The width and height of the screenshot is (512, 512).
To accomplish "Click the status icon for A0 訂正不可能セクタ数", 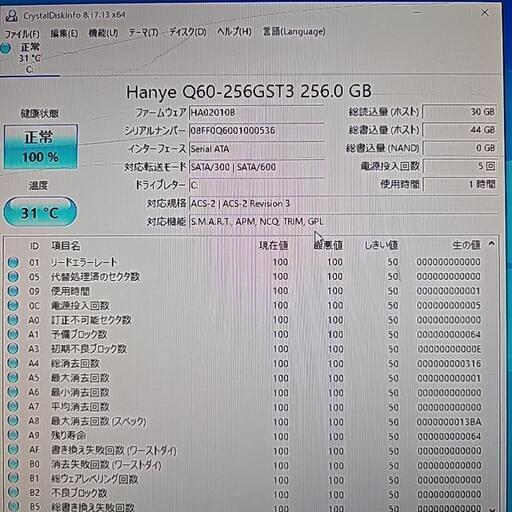I will (x=13, y=320).
